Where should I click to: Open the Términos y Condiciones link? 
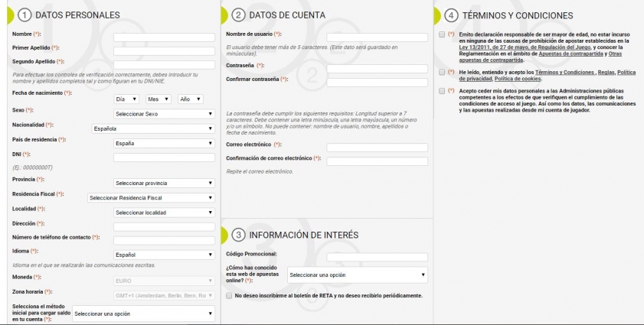click(x=565, y=72)
